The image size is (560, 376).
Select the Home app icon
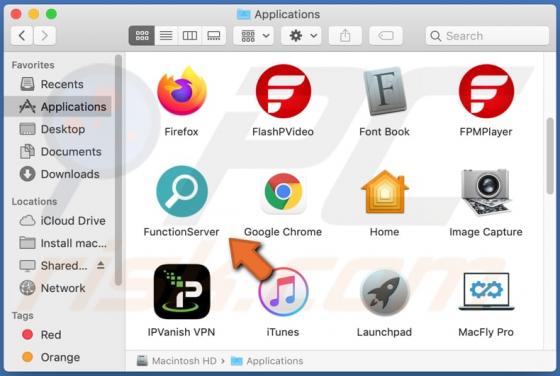(x=385, y=192)
